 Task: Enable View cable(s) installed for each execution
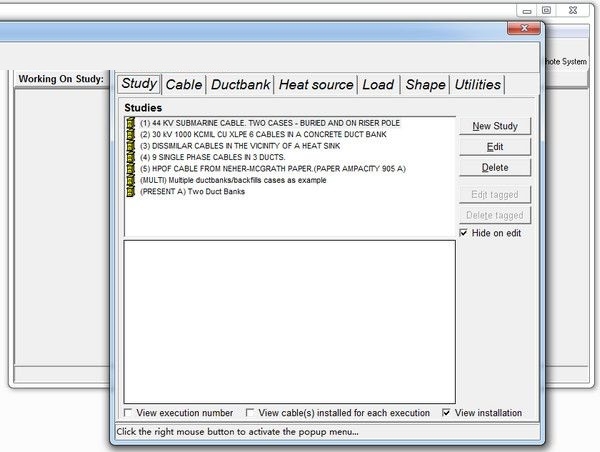click(x=250, y=413)
